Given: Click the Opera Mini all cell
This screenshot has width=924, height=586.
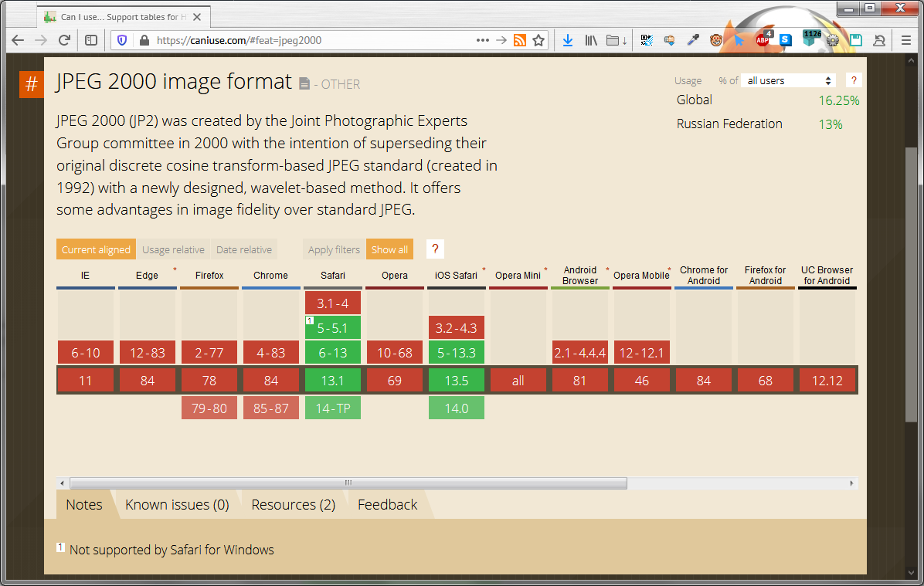Looking at the screenshot, I should coord(518,381).
